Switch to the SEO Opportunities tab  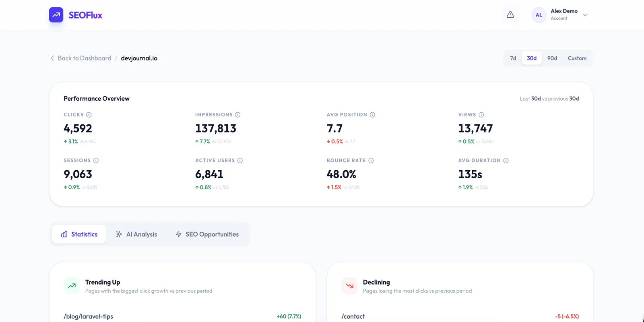coord(207,234)
